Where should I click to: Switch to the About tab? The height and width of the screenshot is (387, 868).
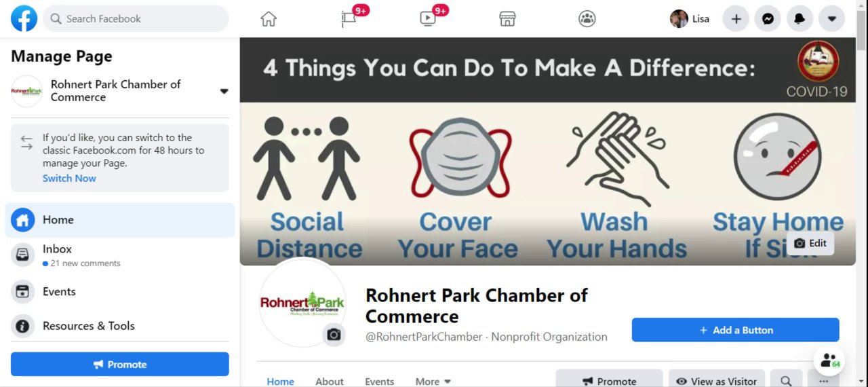point(330,382)
